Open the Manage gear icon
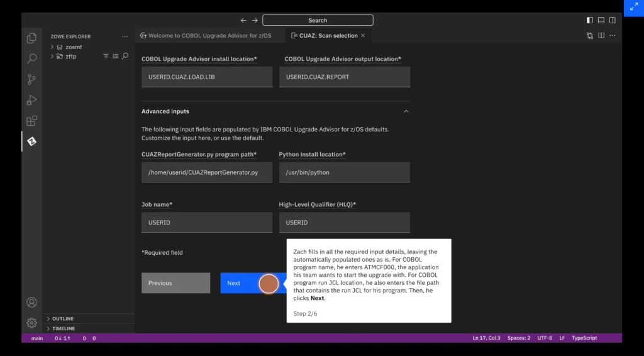 click(31, 323)
